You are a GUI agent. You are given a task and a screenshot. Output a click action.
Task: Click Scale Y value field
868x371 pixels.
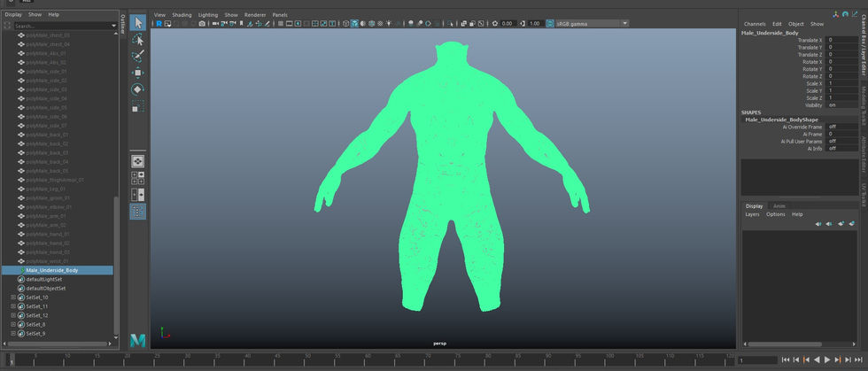[841, 91]
